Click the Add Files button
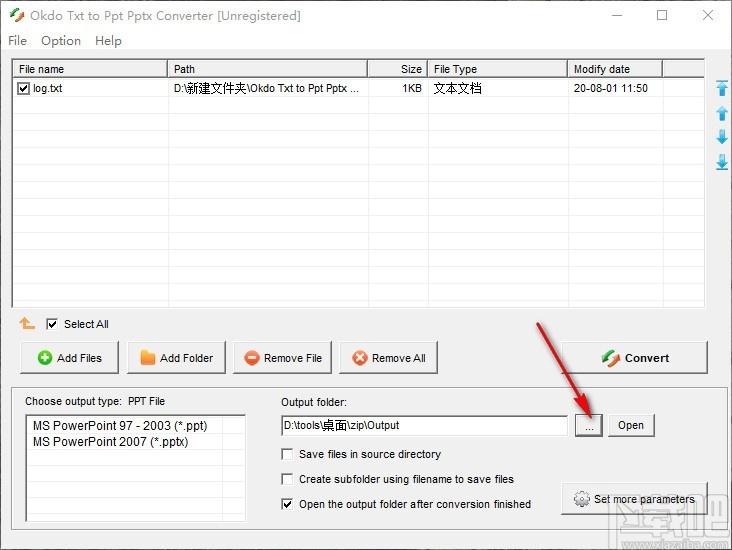This screenshot has height=550, width=732. 70,358
